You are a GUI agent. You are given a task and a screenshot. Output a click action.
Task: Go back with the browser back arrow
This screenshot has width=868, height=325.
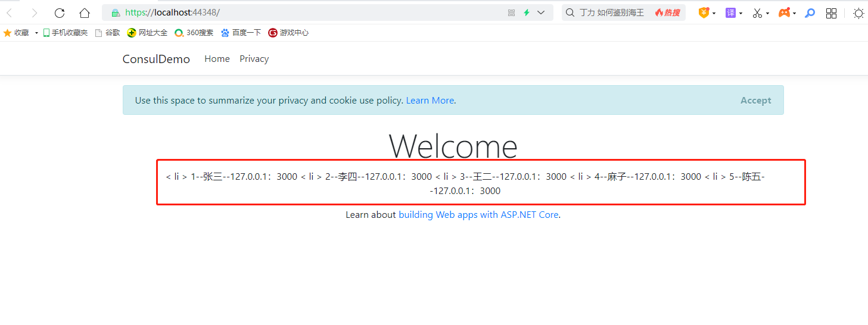click(9, 12)
